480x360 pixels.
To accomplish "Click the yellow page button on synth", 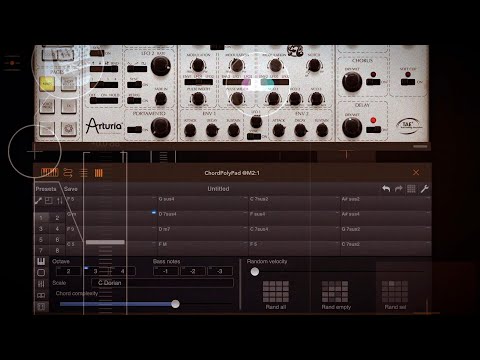I will tap(47, 84).
